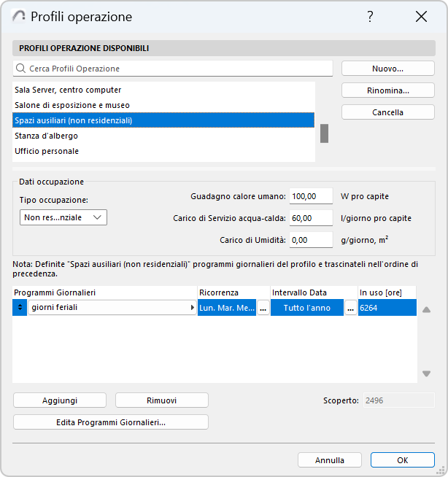Click the help question mark icon
The image size is (448, 477).
coord(370,17)
